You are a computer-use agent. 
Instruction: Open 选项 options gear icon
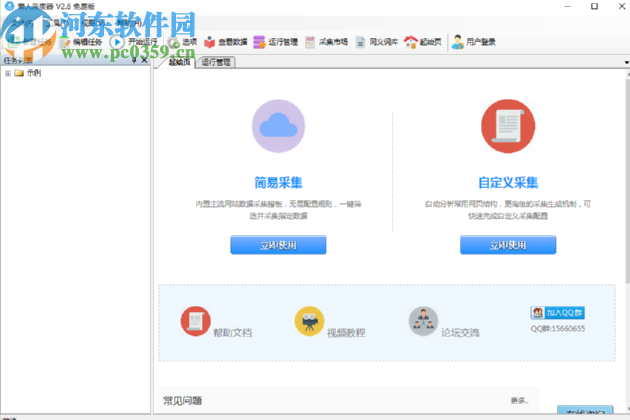click(x=174, y=42)
